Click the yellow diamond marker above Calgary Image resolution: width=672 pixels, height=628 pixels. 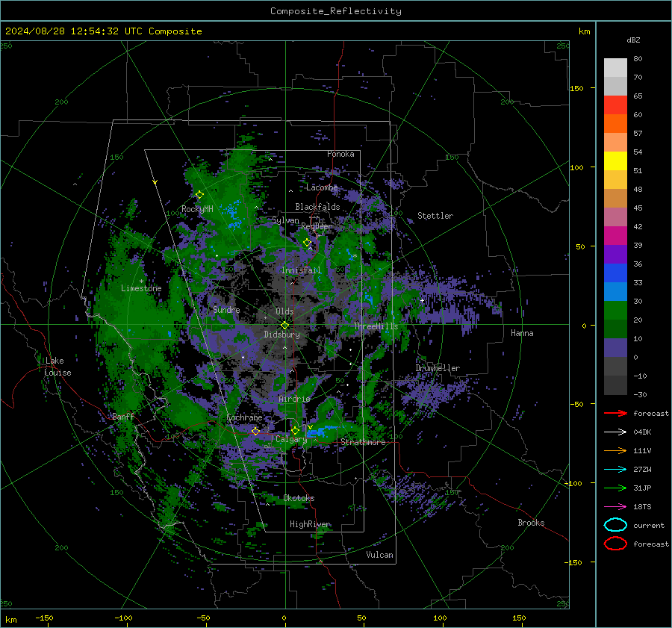pyautogui.click(x=295, y=430)
